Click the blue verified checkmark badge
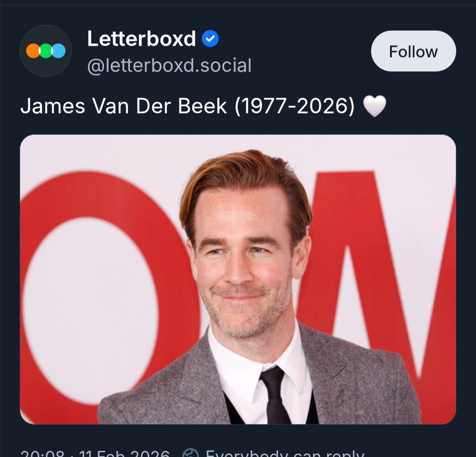This screenshot has width=476, height=457. [210, 40]
